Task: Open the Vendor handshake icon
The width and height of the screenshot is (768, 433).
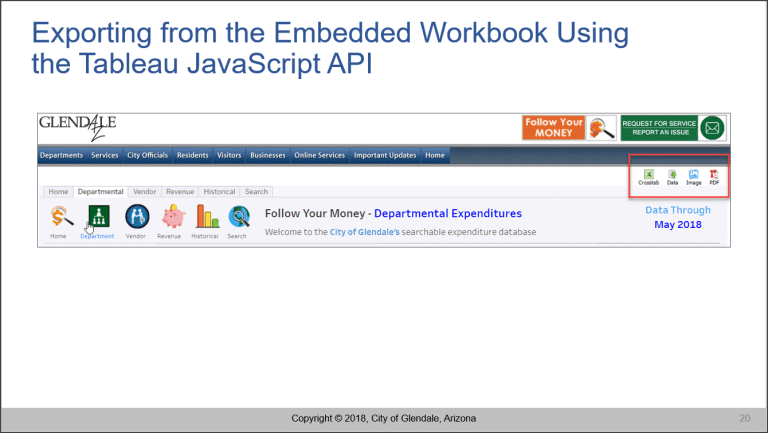Action: click(x=135, y=216)
